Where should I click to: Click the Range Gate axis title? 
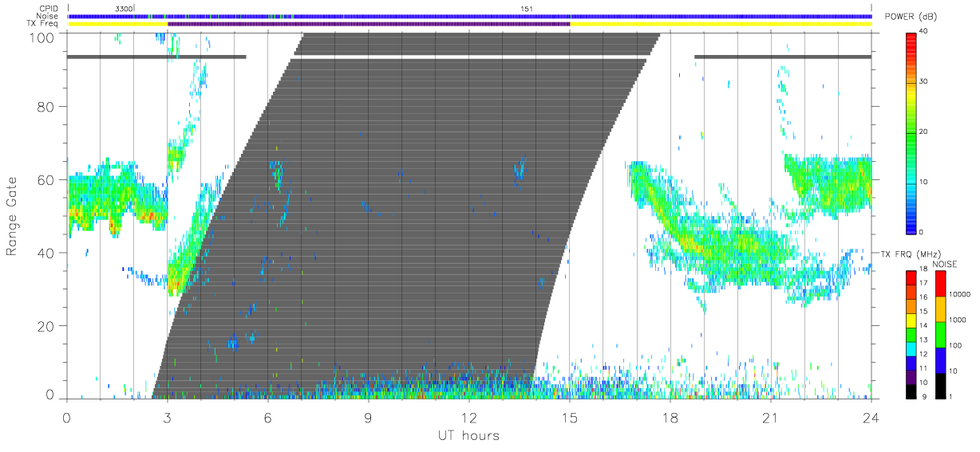click(x=12, y=216)
